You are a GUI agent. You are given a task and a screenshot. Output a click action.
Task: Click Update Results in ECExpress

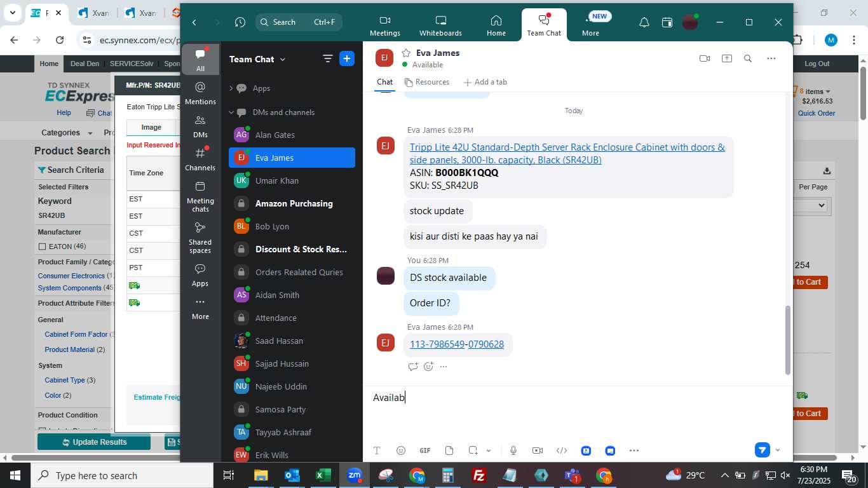click(94, 442)
